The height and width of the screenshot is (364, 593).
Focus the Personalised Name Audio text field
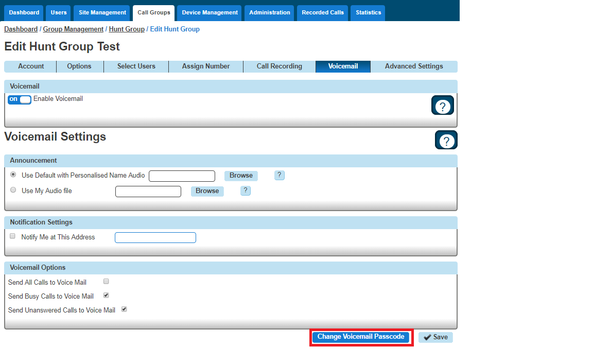[182, 176]
